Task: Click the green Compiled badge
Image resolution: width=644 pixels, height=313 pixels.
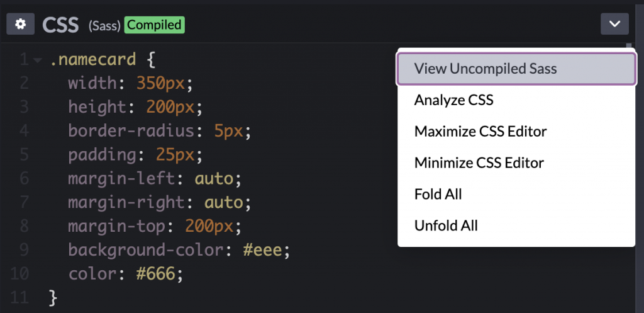Action: click(154, 25)
